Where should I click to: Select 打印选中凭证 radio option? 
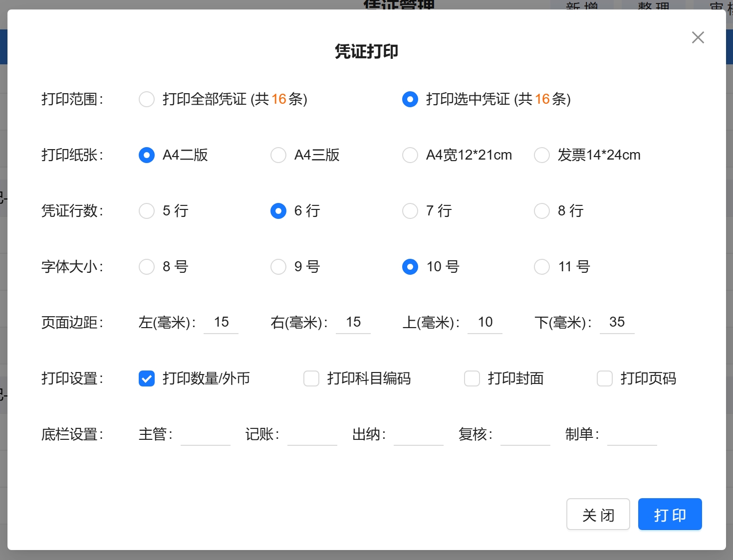pos(410,99)
